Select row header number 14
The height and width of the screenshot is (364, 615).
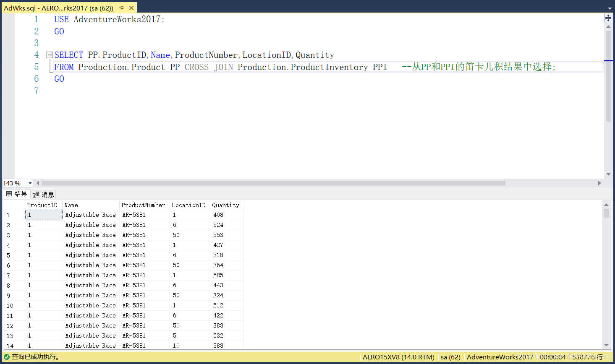15,346
